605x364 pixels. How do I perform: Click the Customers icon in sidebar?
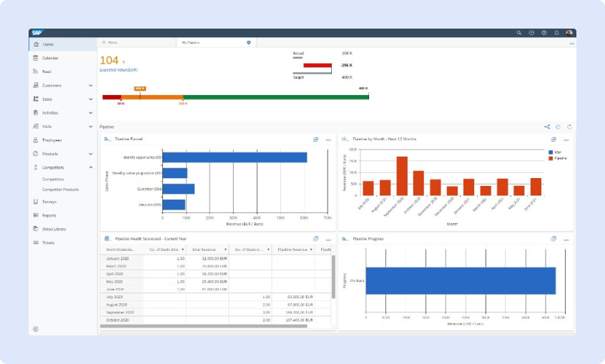(x=36, y=85)
